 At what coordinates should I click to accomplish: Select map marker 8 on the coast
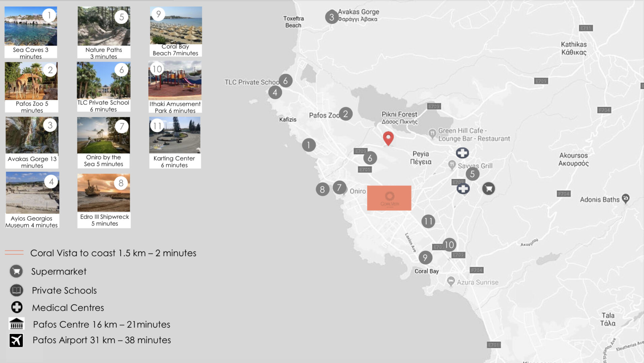322,190
